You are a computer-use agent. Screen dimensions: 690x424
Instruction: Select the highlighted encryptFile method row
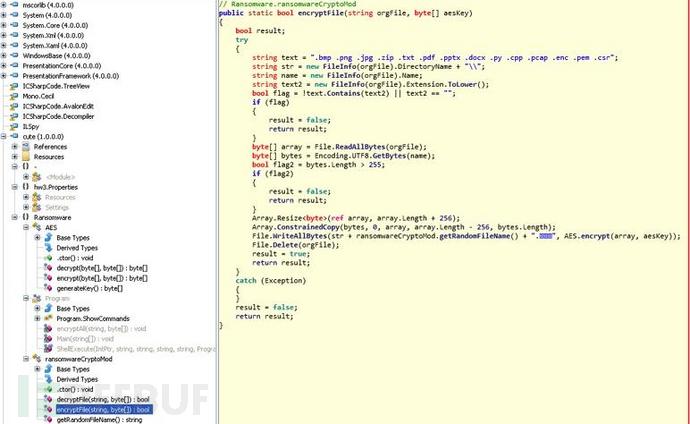point(104,409)
